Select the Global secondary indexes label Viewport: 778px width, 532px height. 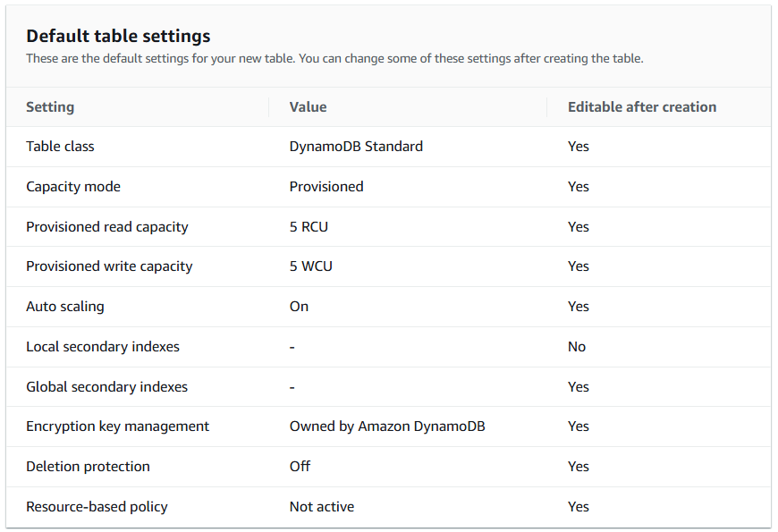107,387
